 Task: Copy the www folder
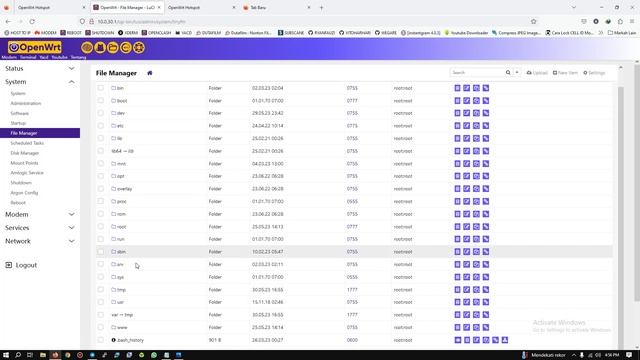[476, 327]
